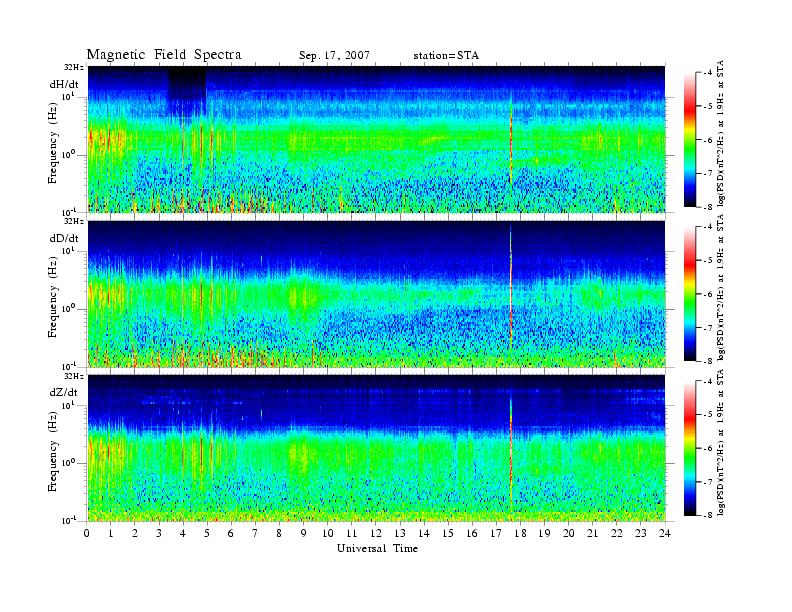The image size is (792, 612).
Task: Click the dark data gap in dH/dt spectrogram
Action: pyautogui.click(x=187, y=86)
